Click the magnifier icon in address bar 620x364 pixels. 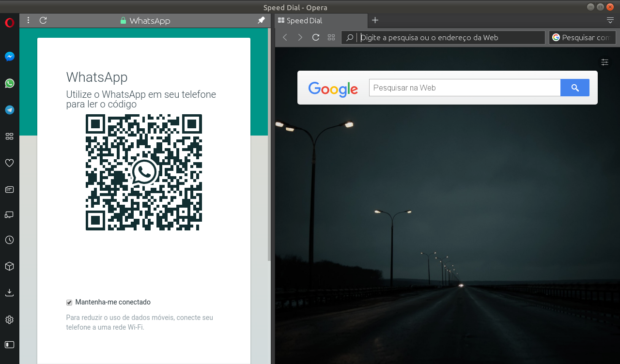(x=350, y=37)
